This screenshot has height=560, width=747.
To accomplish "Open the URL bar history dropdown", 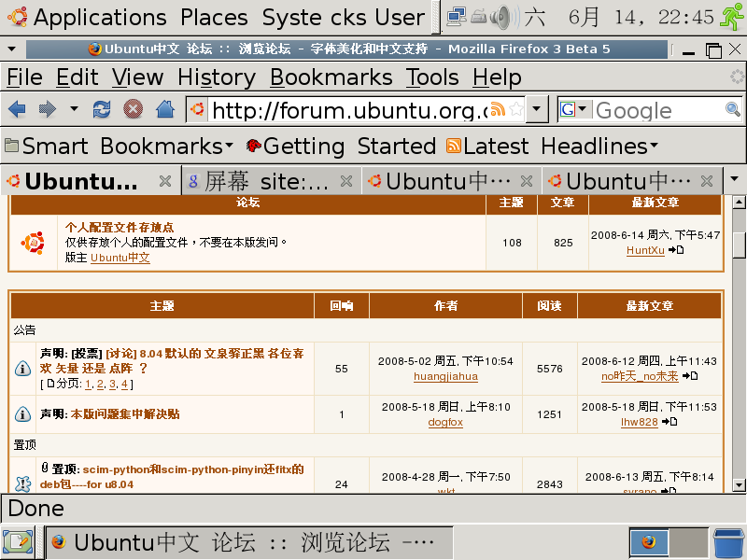I will click(536, 109).
